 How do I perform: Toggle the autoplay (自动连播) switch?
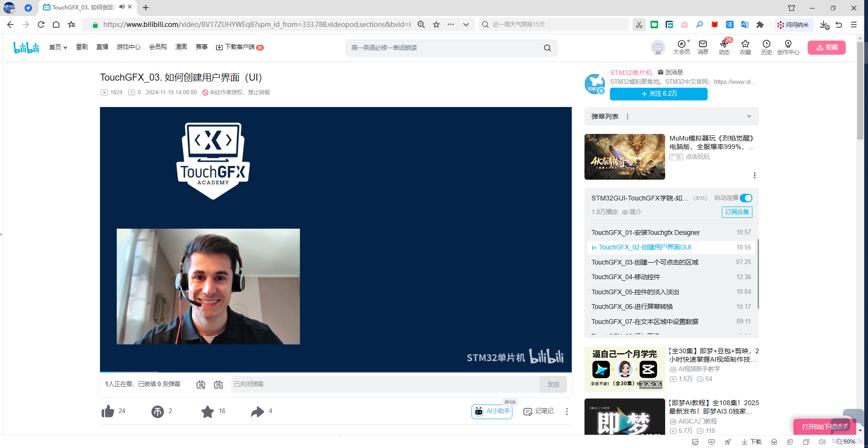[x=746, y=198]
